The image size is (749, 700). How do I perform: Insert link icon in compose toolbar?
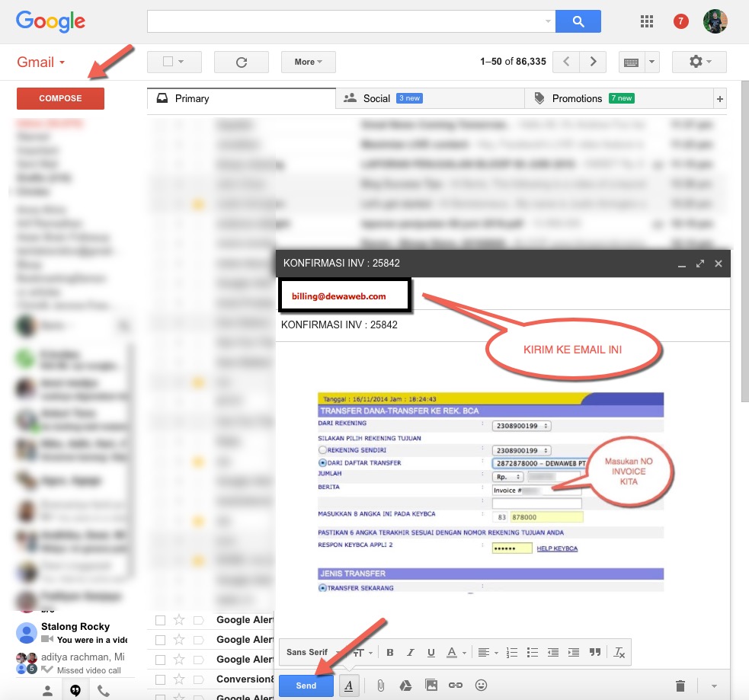[x=455, y=686]
